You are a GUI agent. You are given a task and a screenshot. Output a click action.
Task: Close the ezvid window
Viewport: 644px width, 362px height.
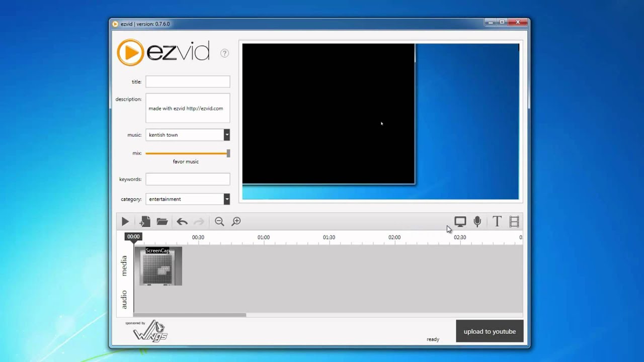click(518, 22)
